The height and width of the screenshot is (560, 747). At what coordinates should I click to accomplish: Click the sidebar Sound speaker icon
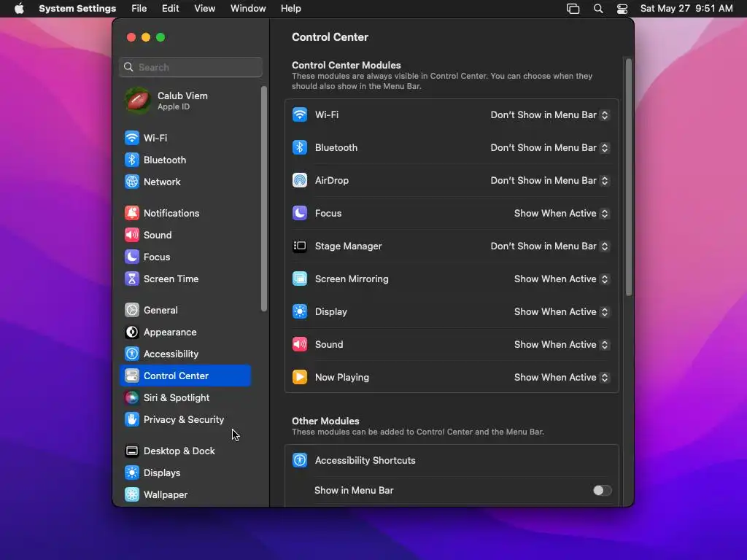[132, 236]
